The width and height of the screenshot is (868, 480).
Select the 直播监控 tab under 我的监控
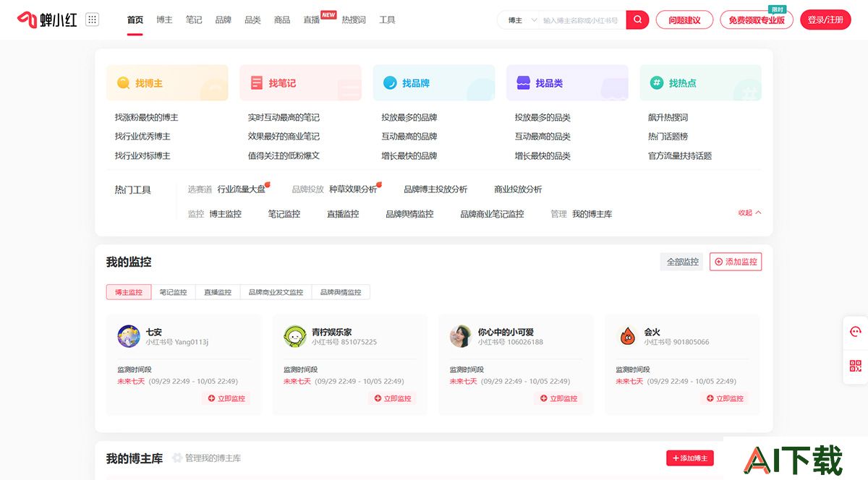(218, 292)
